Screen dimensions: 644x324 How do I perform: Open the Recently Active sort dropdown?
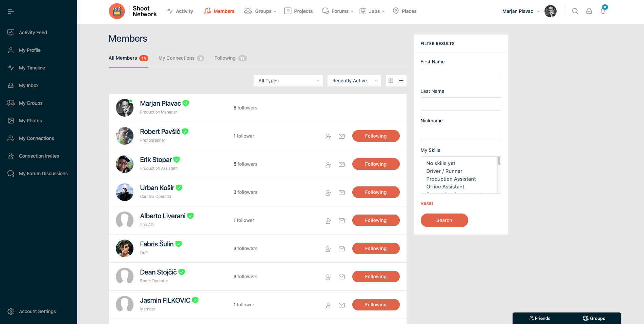pos(354,81)
